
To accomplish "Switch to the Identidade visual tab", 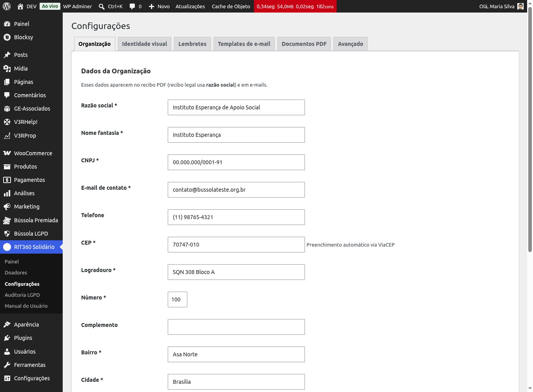I will 145,44.
